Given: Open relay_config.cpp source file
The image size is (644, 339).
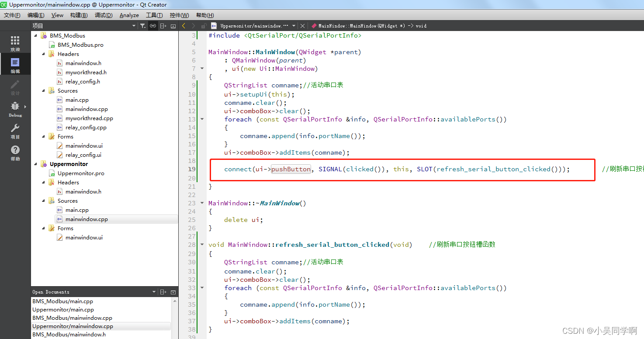Looking at the screenshot, I should point(86,127).
